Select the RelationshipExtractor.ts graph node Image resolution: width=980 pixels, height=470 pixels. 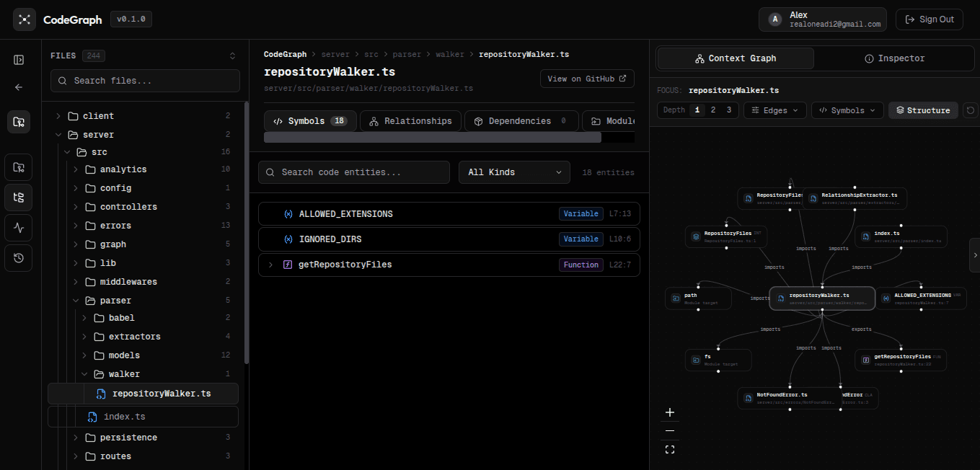pos(855,198)
